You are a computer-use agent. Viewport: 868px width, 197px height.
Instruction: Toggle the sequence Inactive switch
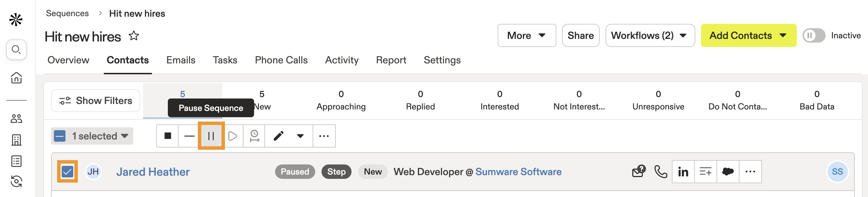pyautogui.click(x=813, y=35)
